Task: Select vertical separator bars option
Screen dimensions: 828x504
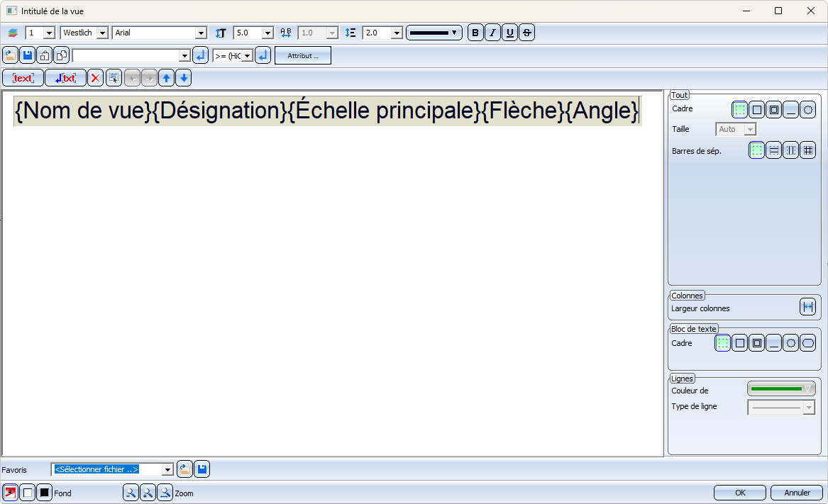Action: [790, 150]
